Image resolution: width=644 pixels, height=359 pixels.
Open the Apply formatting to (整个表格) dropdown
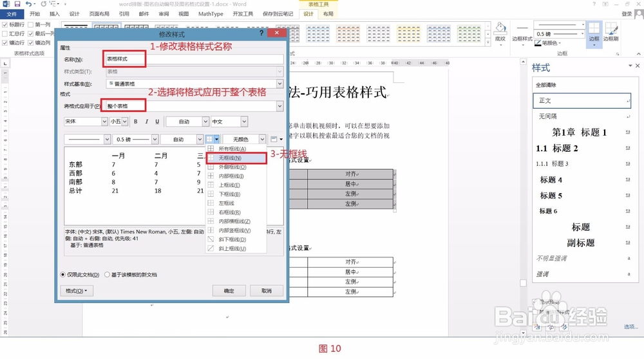[279, 106]
